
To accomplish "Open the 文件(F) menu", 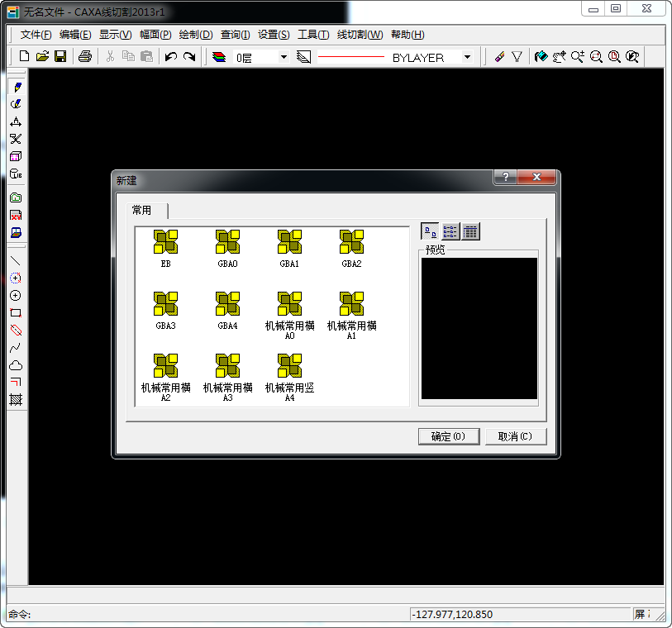I will 36,35.
